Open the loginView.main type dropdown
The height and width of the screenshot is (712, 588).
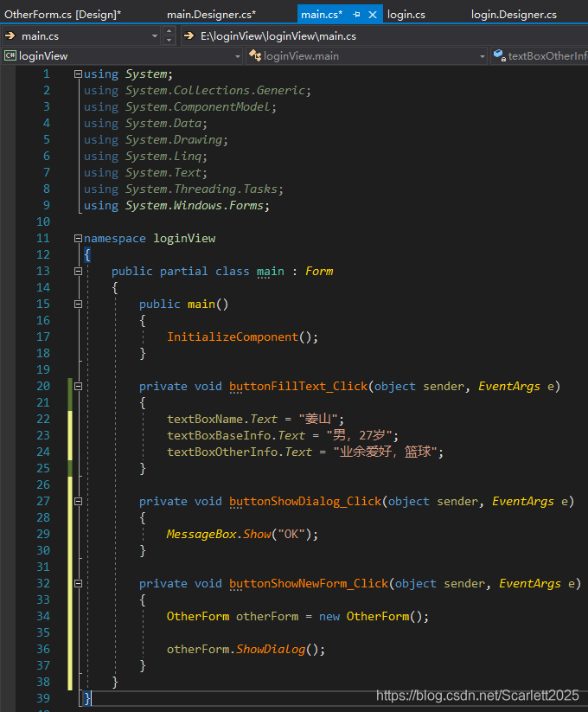pos(483,55)
